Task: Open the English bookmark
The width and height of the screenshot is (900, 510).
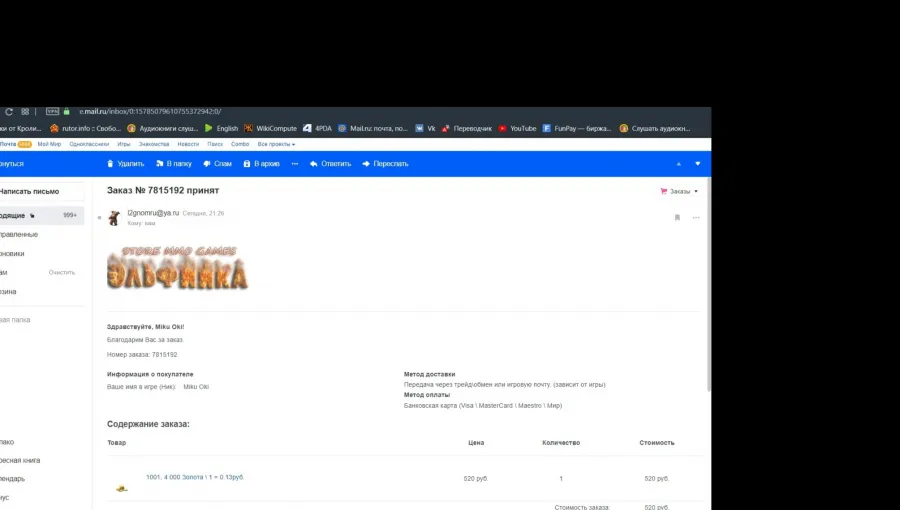Action: [221, 129]
